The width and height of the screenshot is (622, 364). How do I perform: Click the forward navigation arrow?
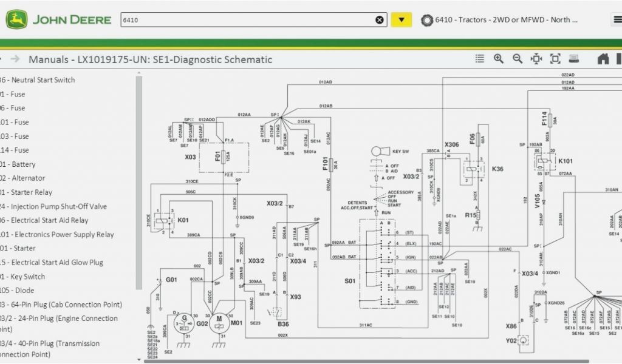point(15,59)
